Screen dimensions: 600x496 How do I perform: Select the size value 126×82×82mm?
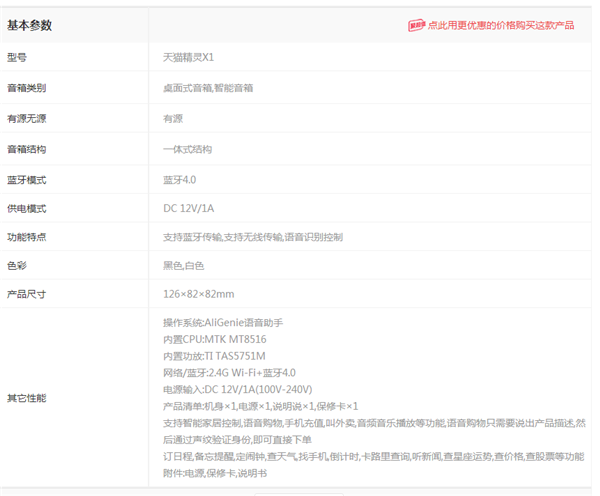(x=199, y=294)
